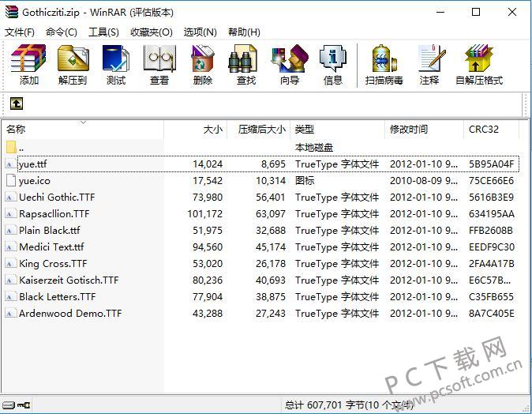The image size is (532, 414).
Task: Click CRC32 value 75CE66E6
Action: pos(491,181)
